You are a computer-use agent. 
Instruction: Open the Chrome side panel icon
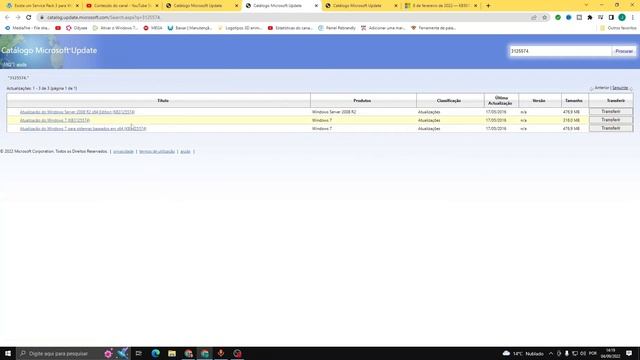pyautogui.click(x=611, y=18)
